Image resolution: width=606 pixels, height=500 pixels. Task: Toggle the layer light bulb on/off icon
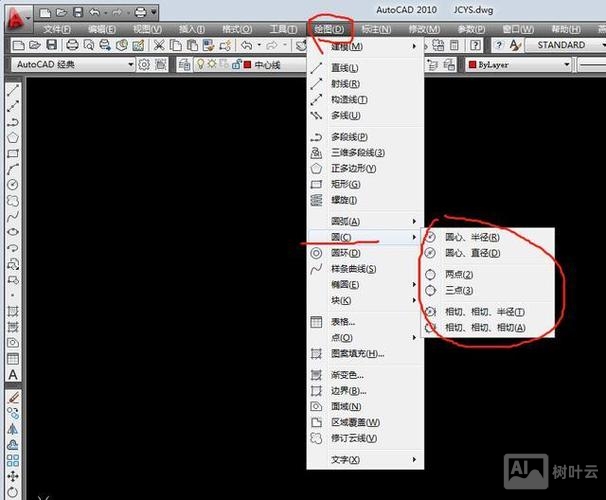[198, 65]
